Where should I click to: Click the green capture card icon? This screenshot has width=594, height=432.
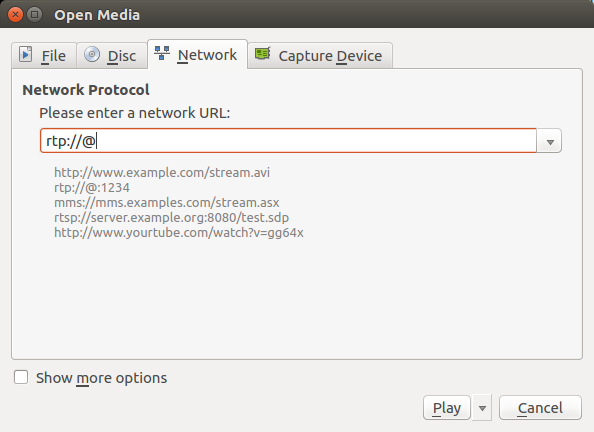click(263, 54)
